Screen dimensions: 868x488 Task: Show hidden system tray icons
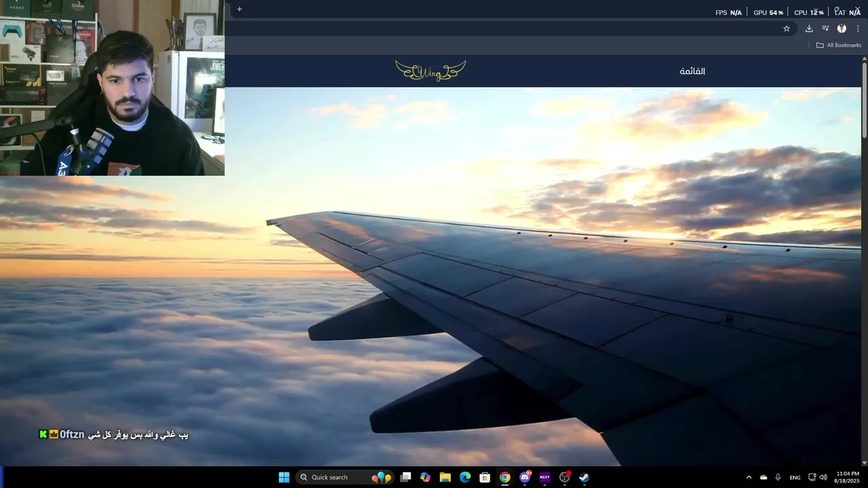[x=749, y=477]
